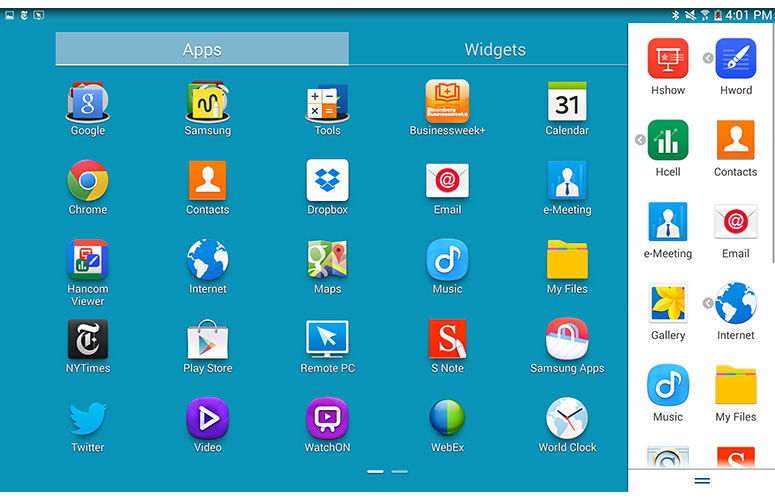
Task: Open Music in the Apps grid
Action: coord(447,260)
